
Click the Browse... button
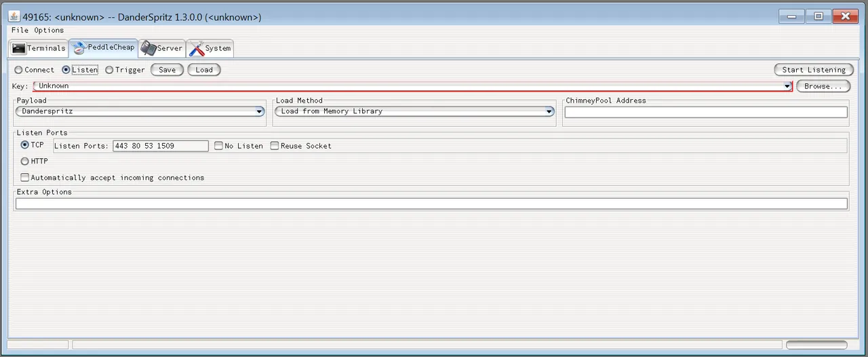pyautogui.click(x=823, y=86)
